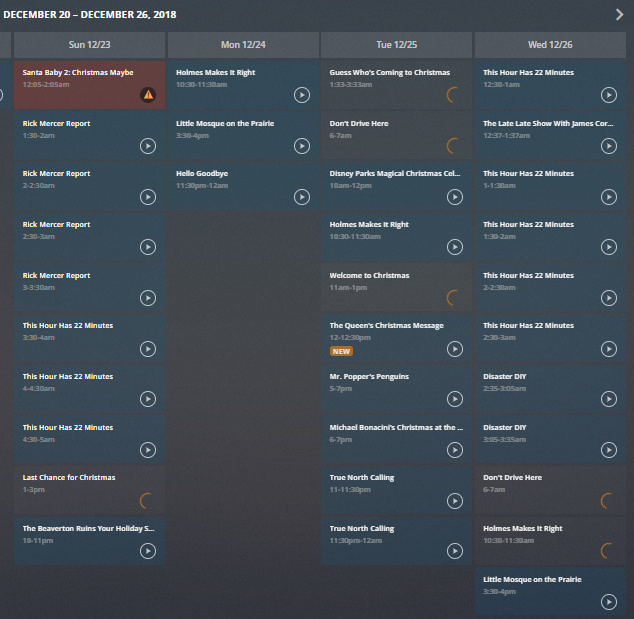Click spinner on Welcome to Christmas
Screen dimensions: 634x619
pyautogui.click(x=453, y=298)
